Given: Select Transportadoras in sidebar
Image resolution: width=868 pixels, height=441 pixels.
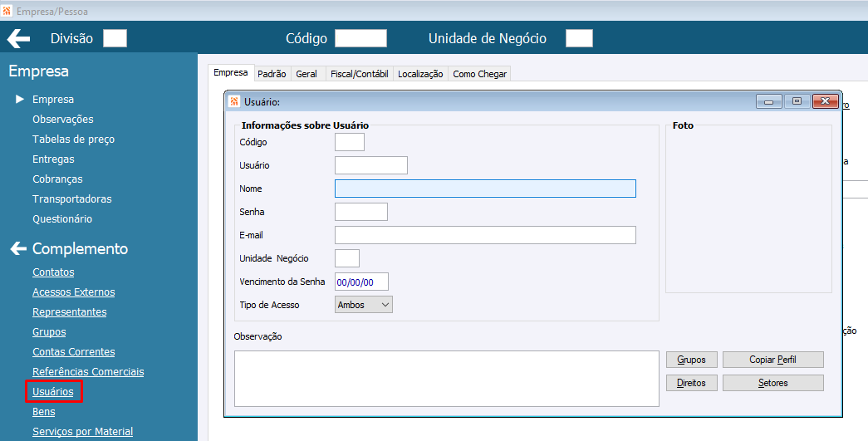Looking at the screenshot, I should pyautogui.click(x=72, y=199).
